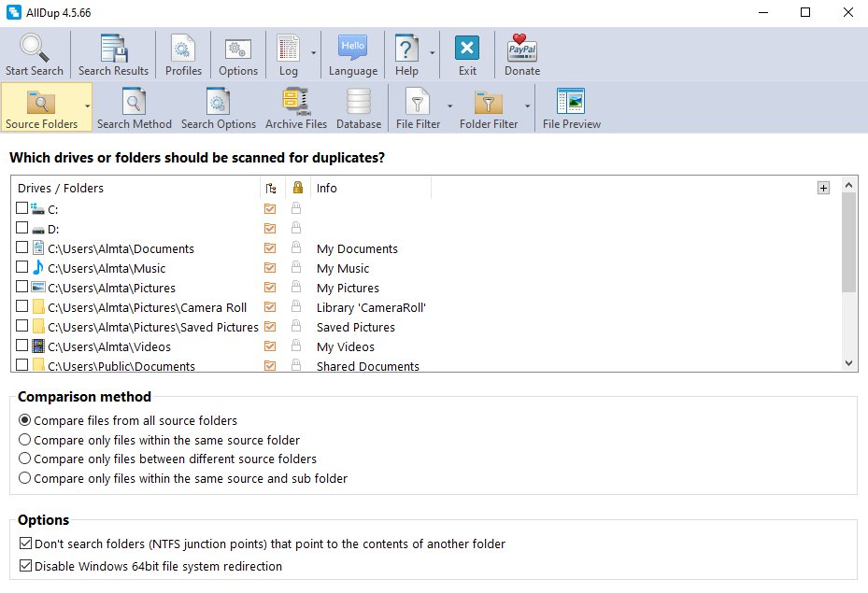Show the File Preview pane

pyautogui.click(x=571, y=102)
